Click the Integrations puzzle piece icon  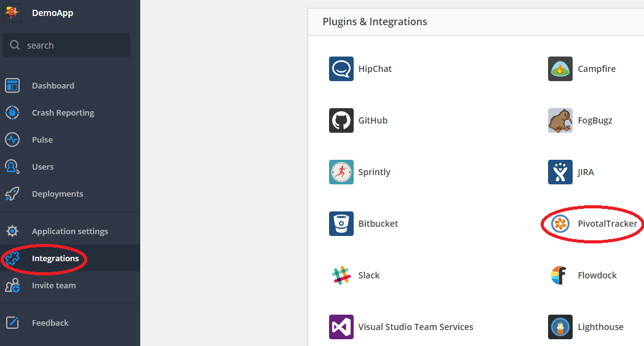click(12, 258)
